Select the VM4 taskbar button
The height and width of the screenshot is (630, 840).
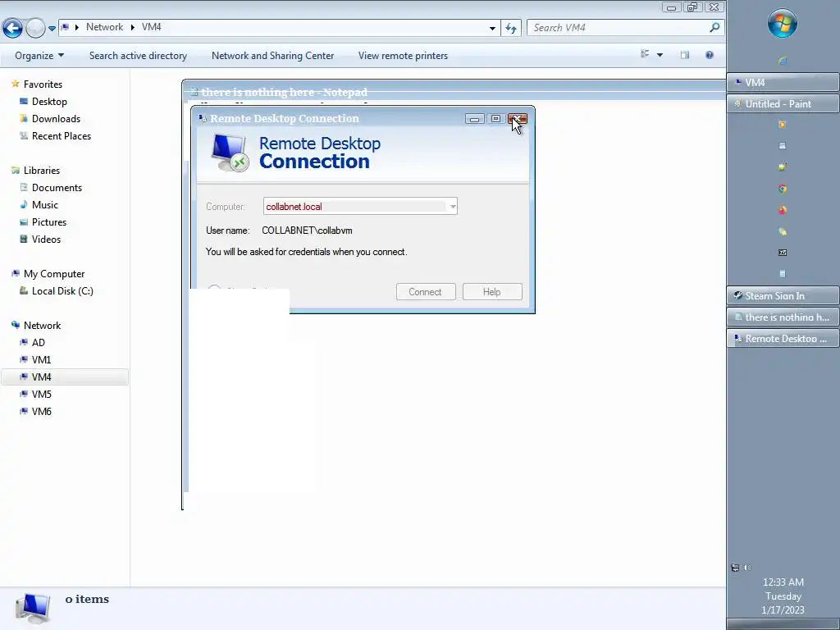click(x=783, y=83)
